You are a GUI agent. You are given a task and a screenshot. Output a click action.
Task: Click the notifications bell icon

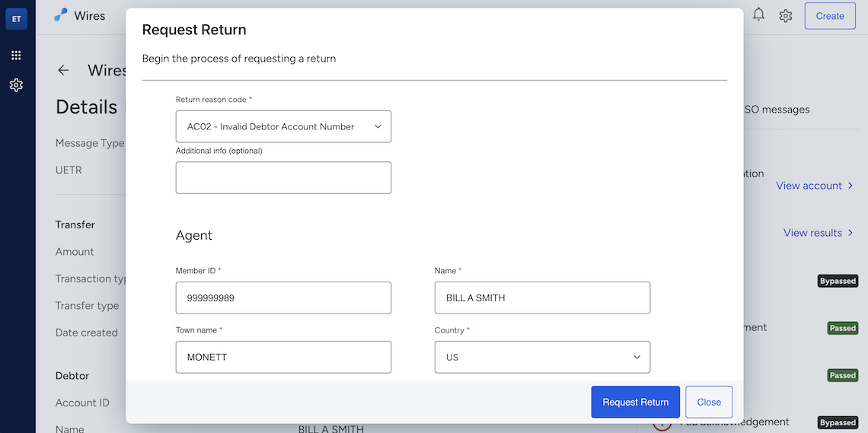click(758, 15)
